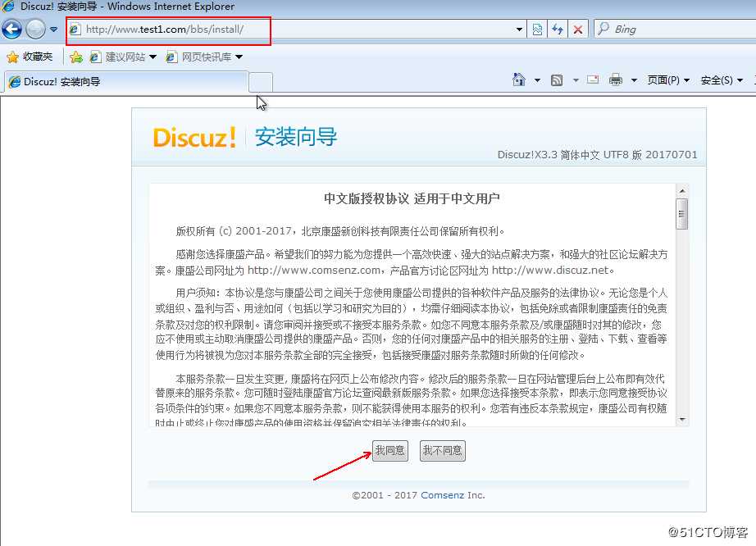Open the recent pages dropdown beside Forward
Viewport: 756px width, 546px height.
pyautogui.click(x=53, y=30)
